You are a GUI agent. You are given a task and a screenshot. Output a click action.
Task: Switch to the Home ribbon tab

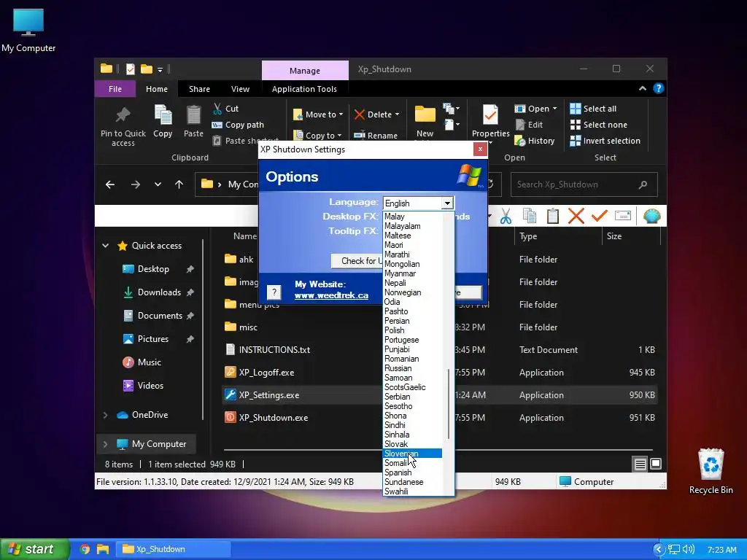point(157,89)
